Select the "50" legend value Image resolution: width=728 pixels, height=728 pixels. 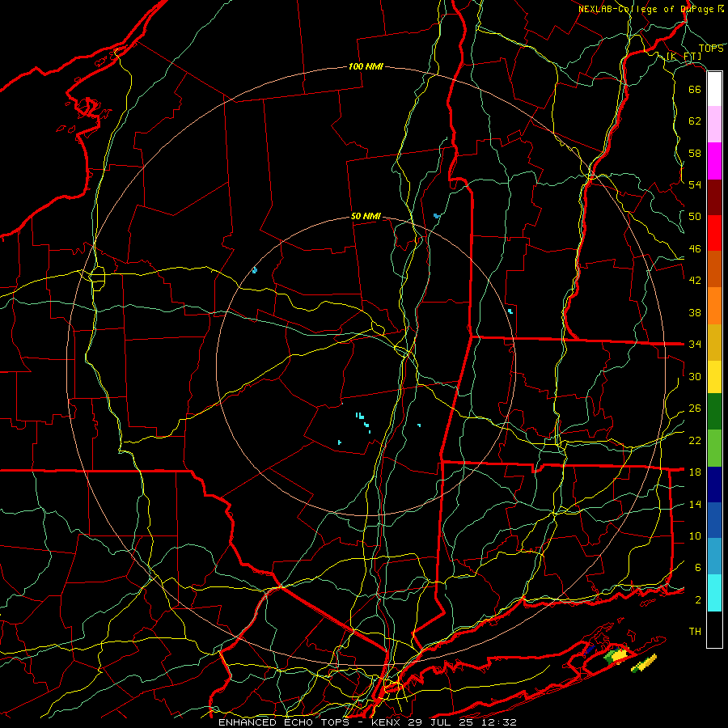pyautogui.click(x=695, y=216)
